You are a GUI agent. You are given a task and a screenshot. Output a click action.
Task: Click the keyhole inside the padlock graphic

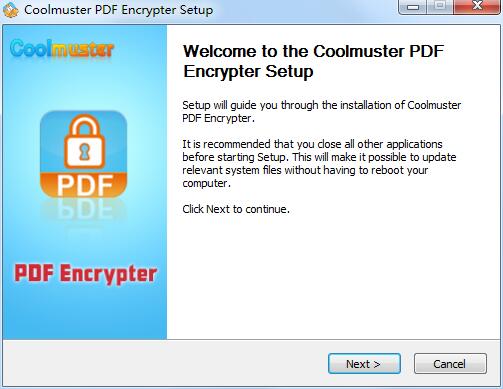point(84,151)
